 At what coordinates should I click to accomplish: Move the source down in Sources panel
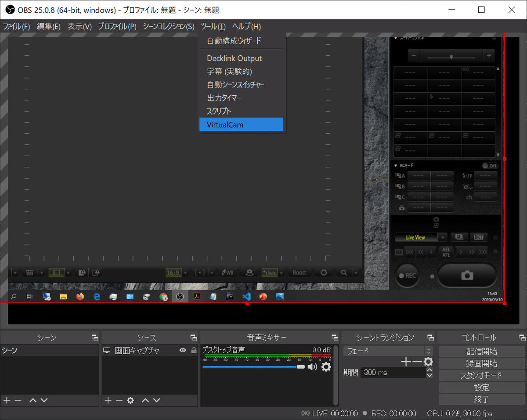(157, 400)
